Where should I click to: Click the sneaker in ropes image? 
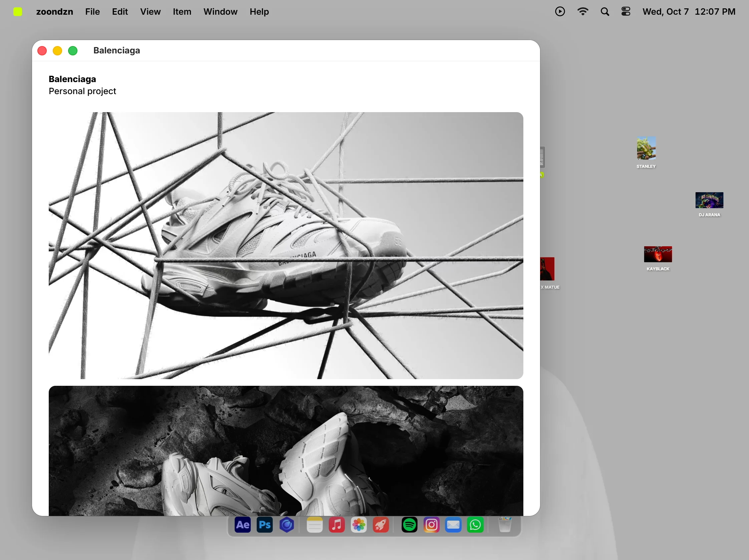click(x=286, y=246)
